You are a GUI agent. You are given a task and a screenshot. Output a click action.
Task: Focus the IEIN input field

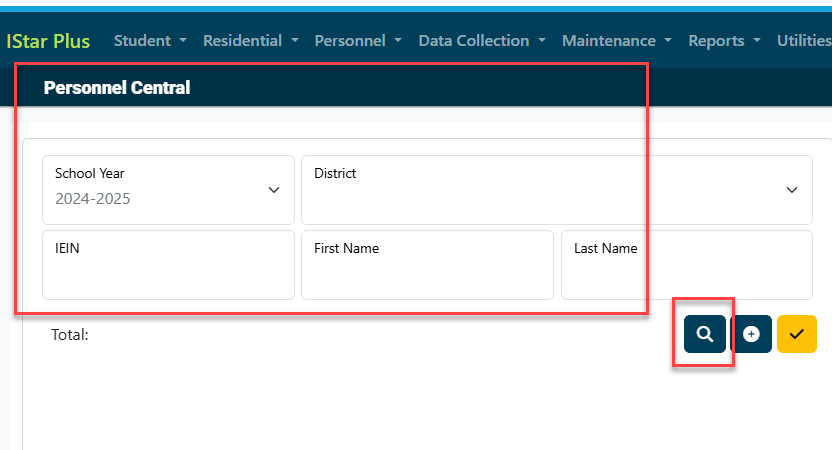[x=168, y=265]
